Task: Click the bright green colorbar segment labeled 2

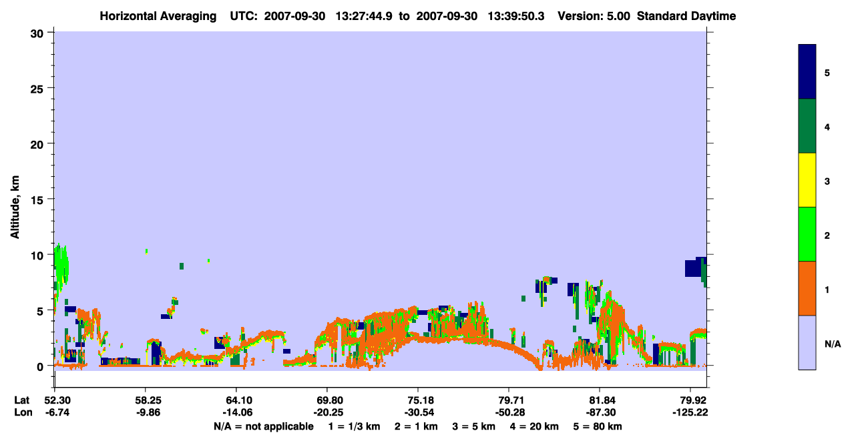Action: (807, 234)
